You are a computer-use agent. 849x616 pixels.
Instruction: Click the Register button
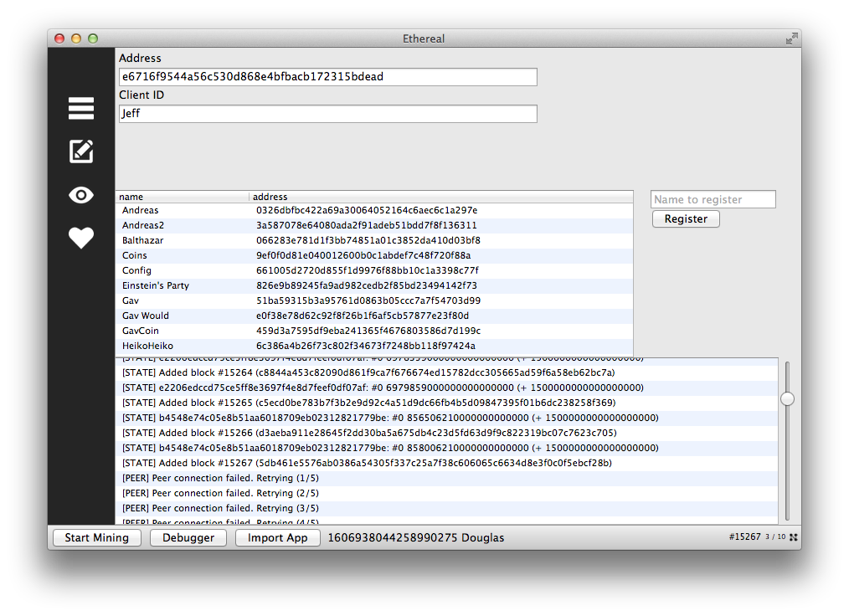click(686, 219)
